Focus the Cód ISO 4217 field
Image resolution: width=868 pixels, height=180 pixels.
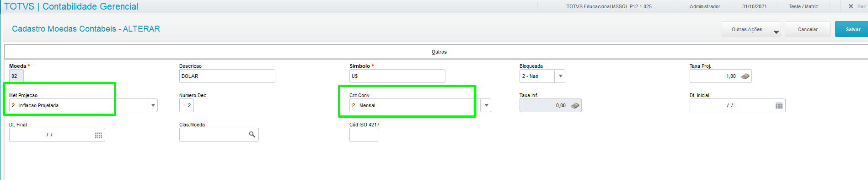364,135
